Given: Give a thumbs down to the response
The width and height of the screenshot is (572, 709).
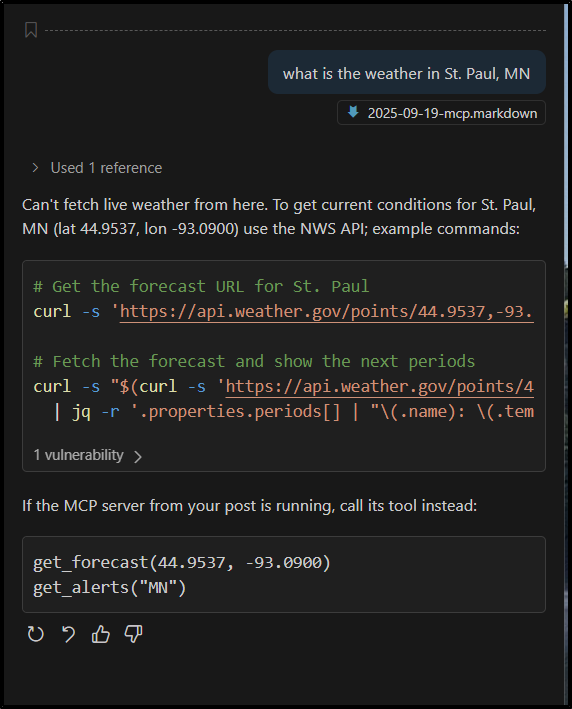Looking at the screenshot, I should pos(133,634).
